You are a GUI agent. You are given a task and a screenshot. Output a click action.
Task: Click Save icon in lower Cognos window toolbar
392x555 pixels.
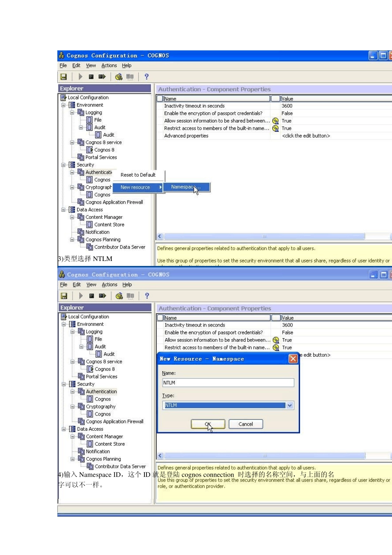[64, 296]
